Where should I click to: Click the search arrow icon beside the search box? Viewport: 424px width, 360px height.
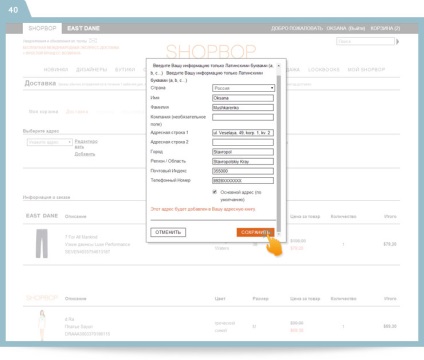tap(397, 42)
